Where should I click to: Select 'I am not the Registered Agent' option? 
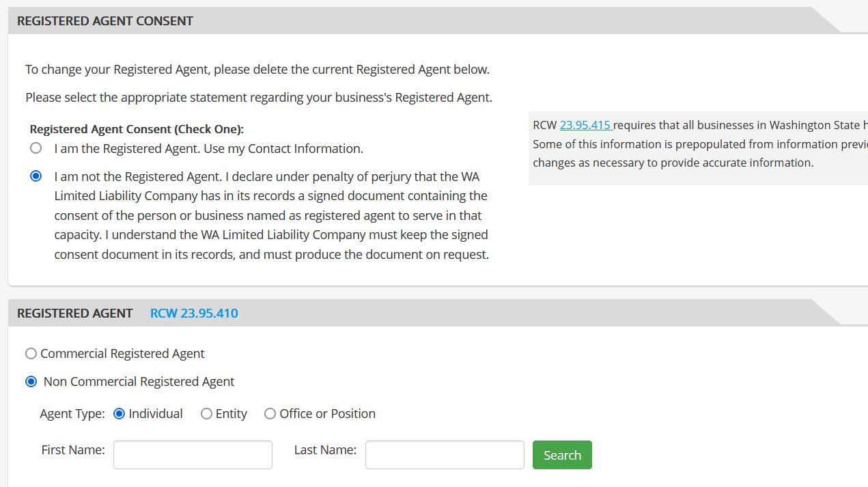coord(36,176)
